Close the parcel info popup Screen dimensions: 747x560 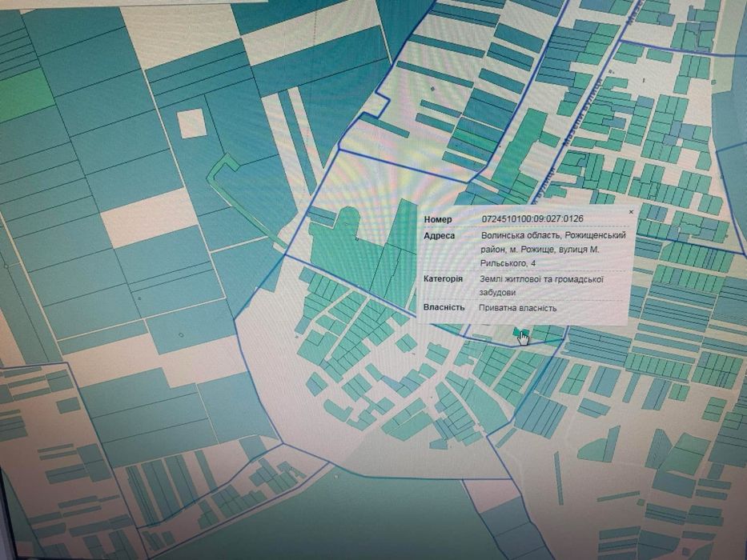point(631,212)
